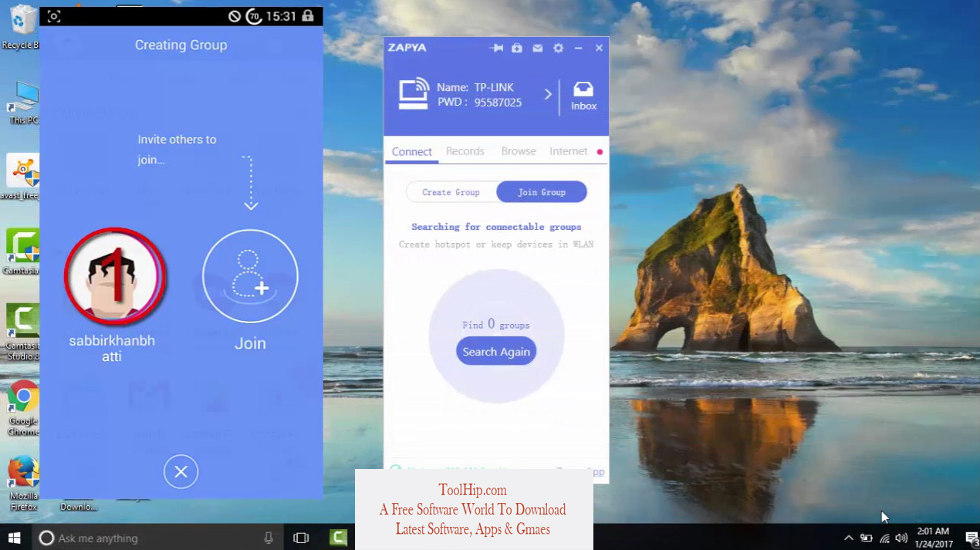Switch to the Connect tab
980x550 pixels.
(x=411, y=151)
